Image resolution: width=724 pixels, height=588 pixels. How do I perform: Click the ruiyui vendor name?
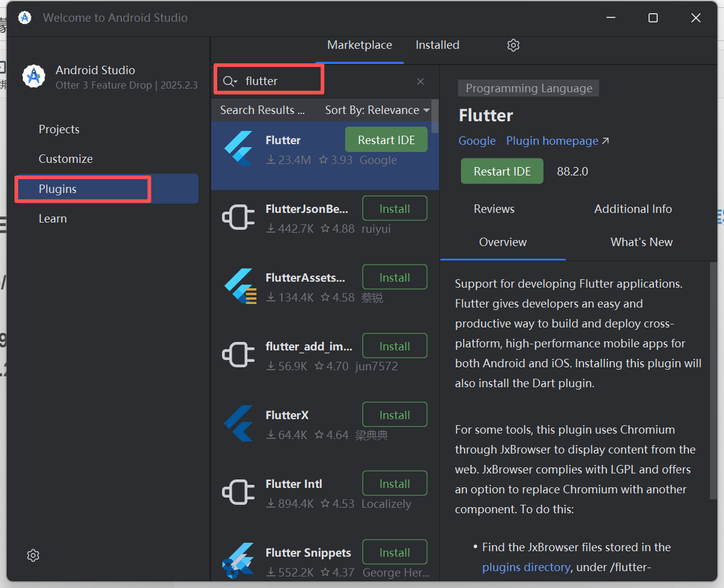click(376, 229)
